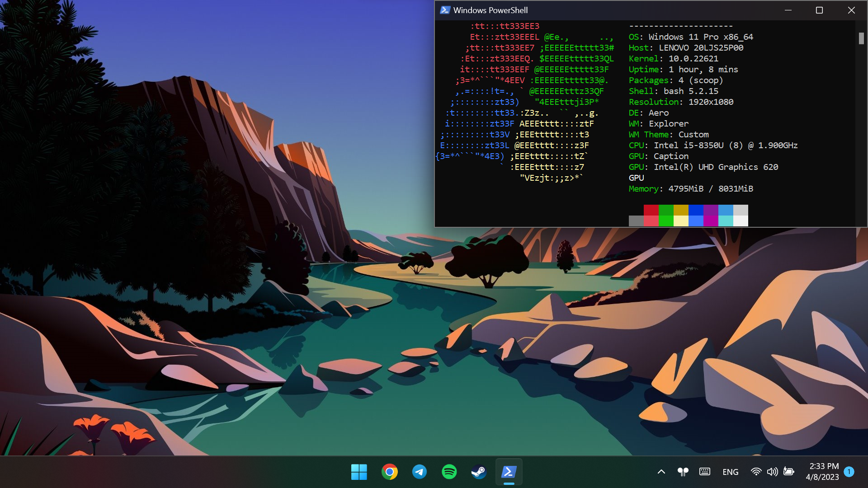
Task: Click the dark blue color block
Action: (696, 210)
